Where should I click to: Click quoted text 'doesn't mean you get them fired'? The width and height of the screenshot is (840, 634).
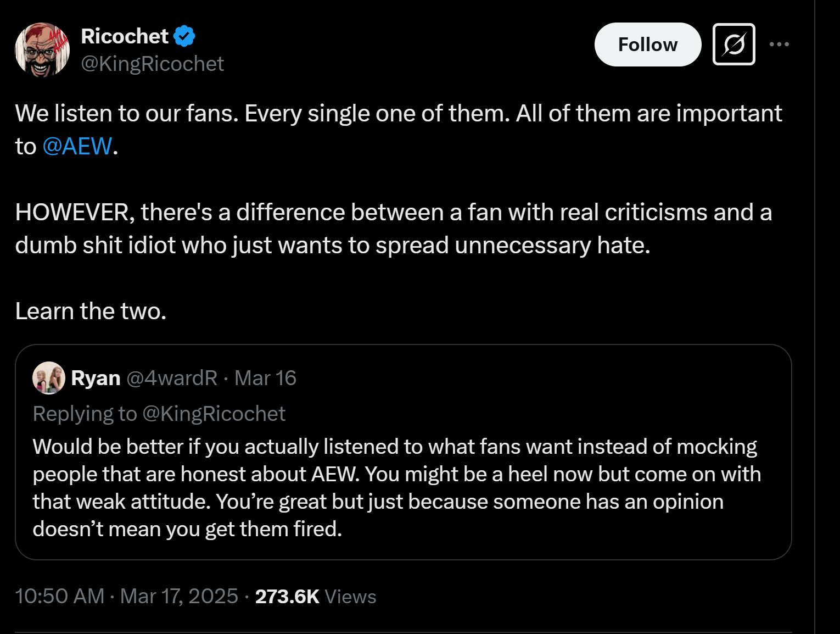187,529
